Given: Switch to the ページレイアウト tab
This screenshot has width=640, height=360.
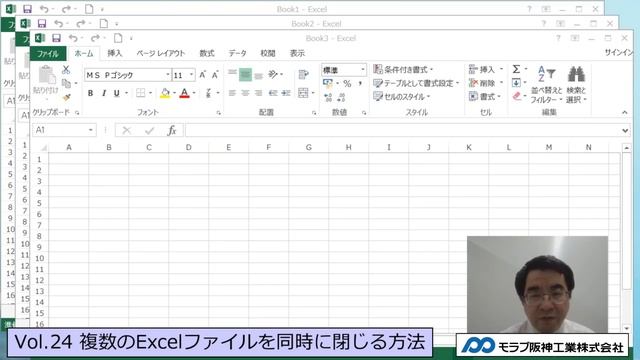Looking at the screenshot, I should tap(160, 53).
